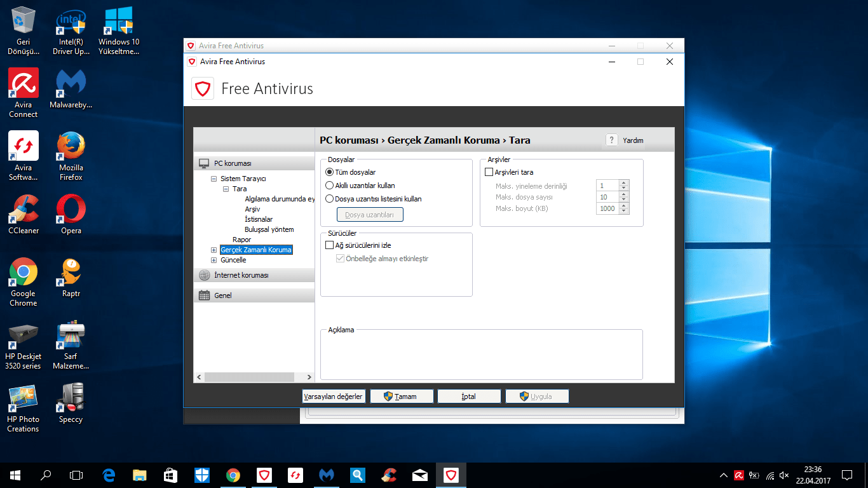Launch Mozilla Firefox from desktop

(x=71, y=156)
